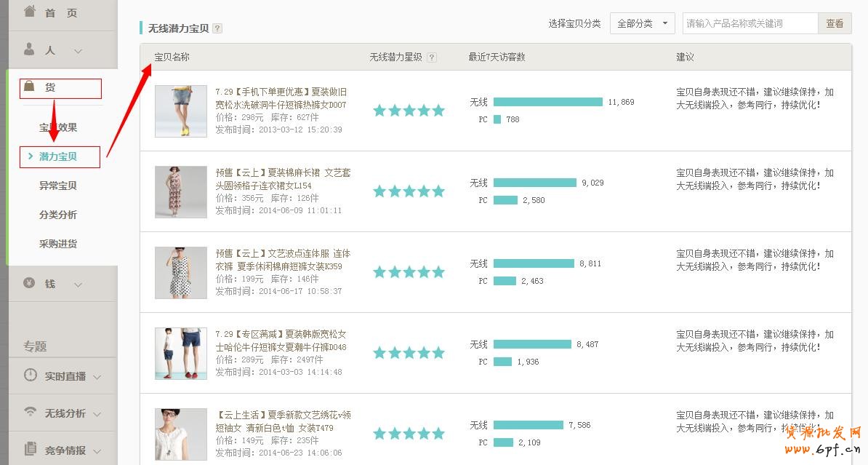Expand the 钱 sidebar section
Viewport: 868px width, 465px height.
click(x=79, y=285)
